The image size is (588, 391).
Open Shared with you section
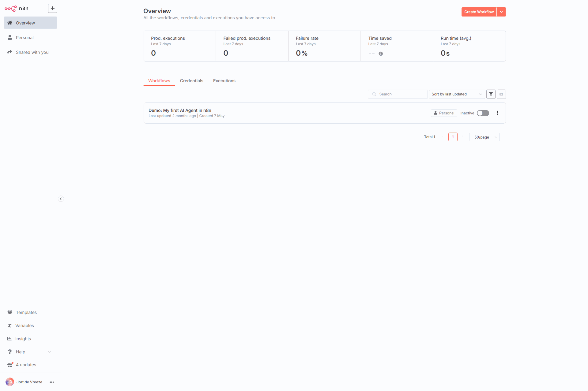tap(30, 52)
